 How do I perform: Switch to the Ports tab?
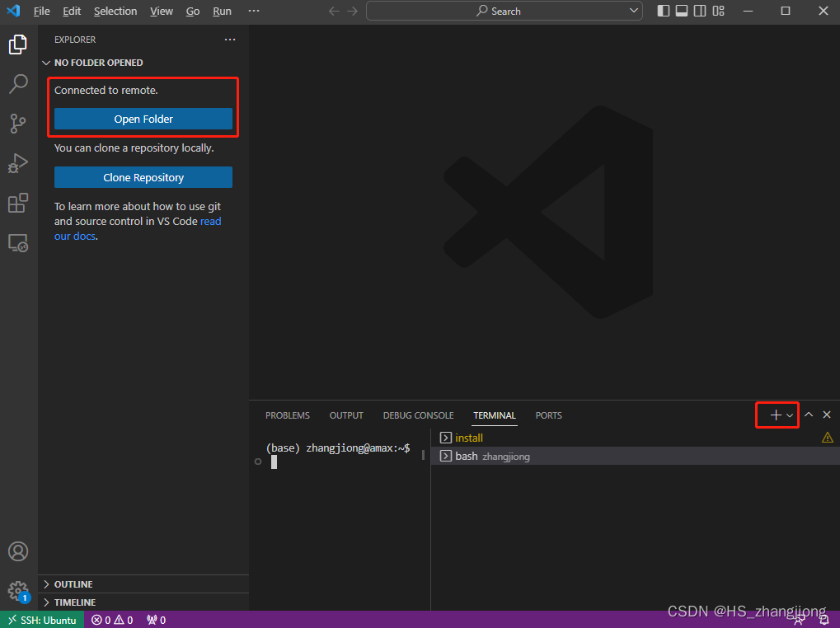(x=548, y=415)
